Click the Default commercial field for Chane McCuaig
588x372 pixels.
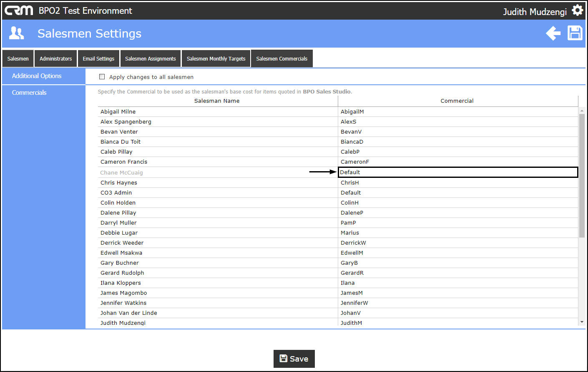click(458, 172)
